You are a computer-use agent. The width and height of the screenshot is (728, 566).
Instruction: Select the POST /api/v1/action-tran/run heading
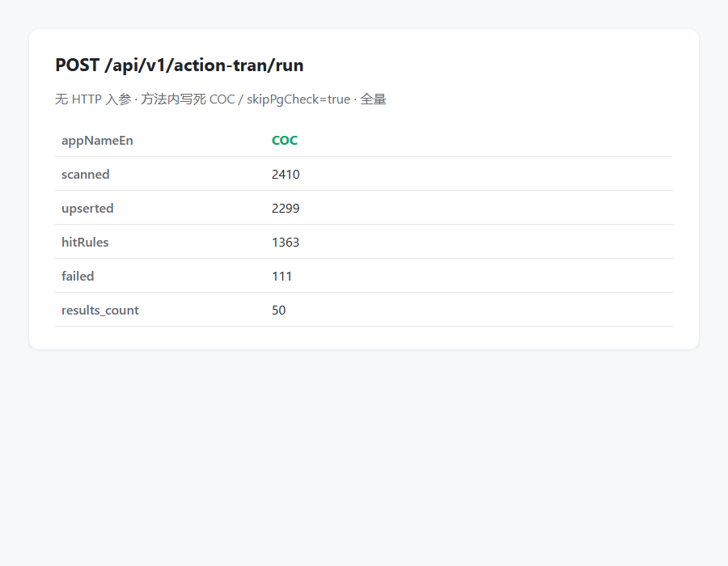(x=180, y=65)
